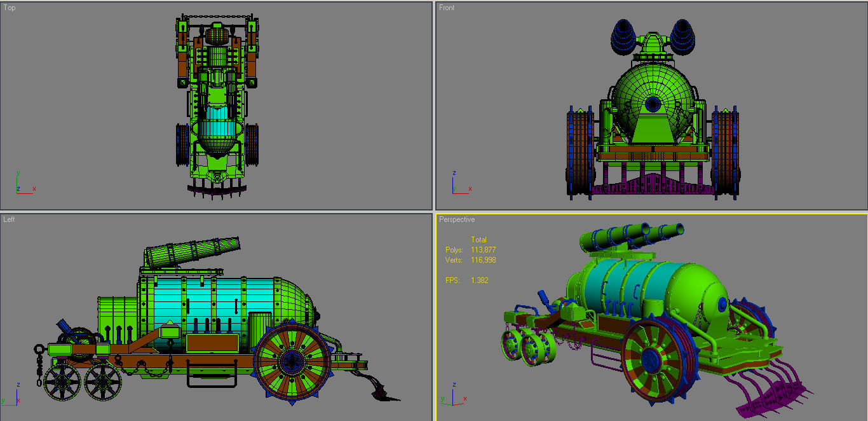Click the axis tripod icon in Left viewport
The height and width of the screenshot is (421, 868).
[11, 393]
